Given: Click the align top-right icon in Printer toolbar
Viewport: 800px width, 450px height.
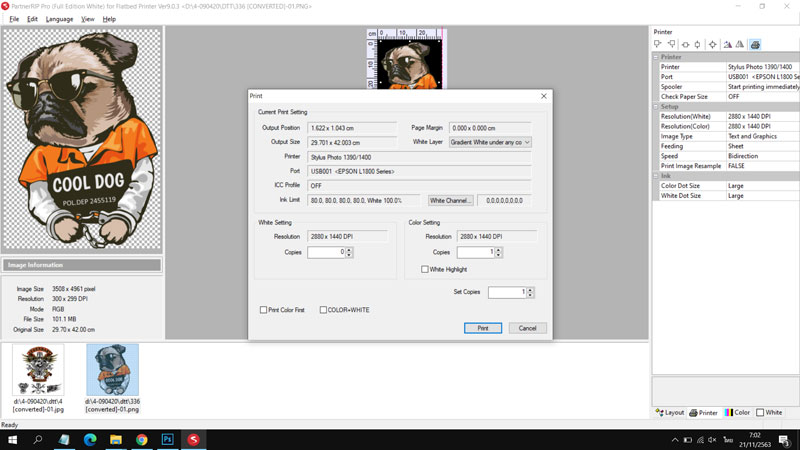Looking at the screenshot, I should tap(671, 44).
